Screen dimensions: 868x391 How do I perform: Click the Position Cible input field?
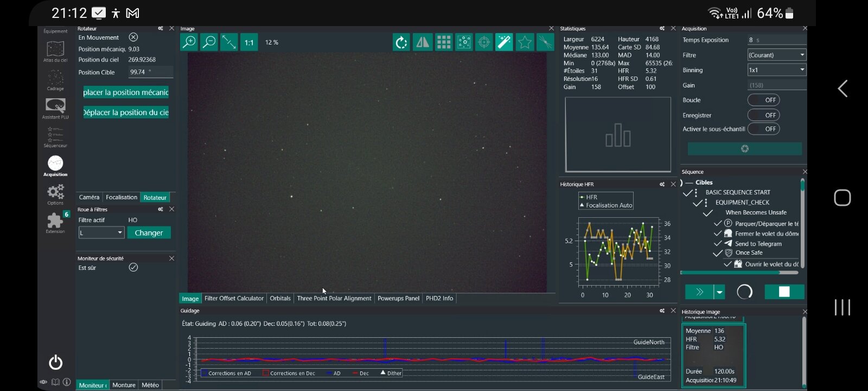[x=151, y=72]
